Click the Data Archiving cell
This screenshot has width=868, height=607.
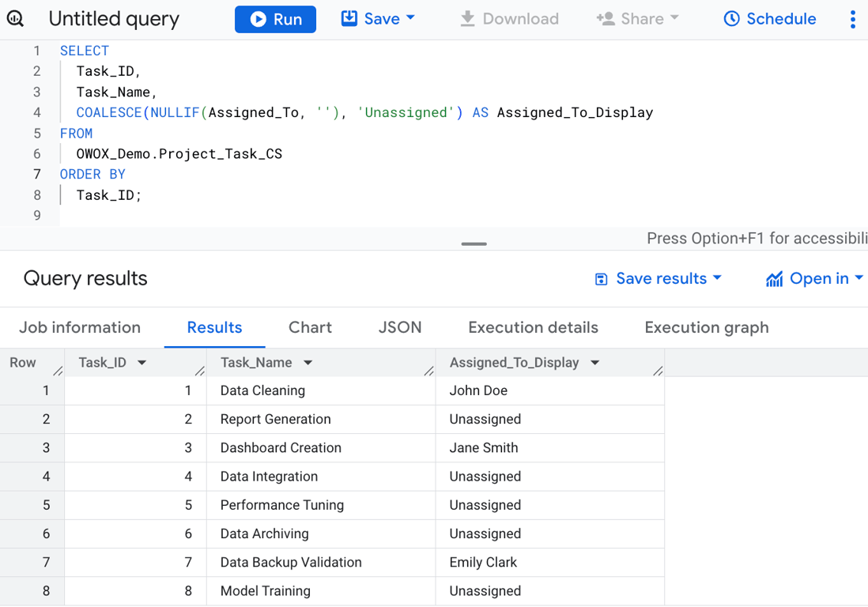coord(321,534)
